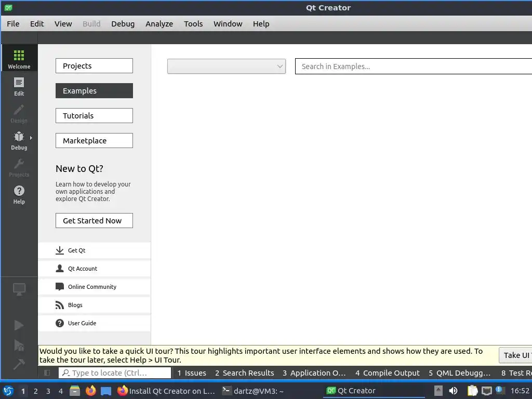Click the clipboard manager tray icon
532x399 pixels.
(x=472, y=391)
